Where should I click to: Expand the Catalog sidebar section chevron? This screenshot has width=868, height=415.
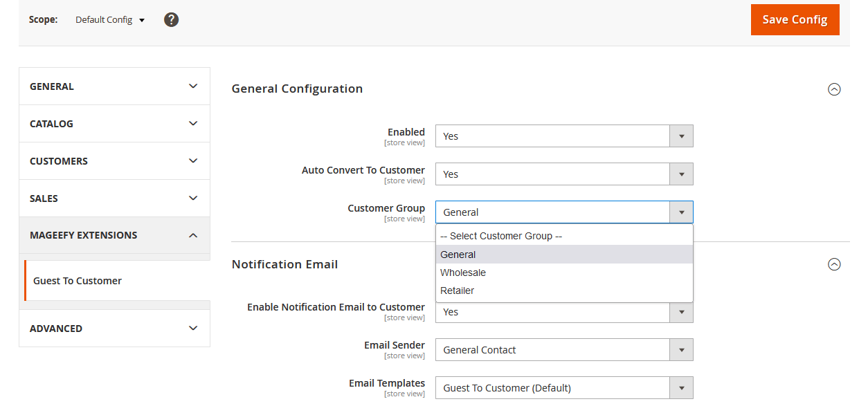(193, 123)
